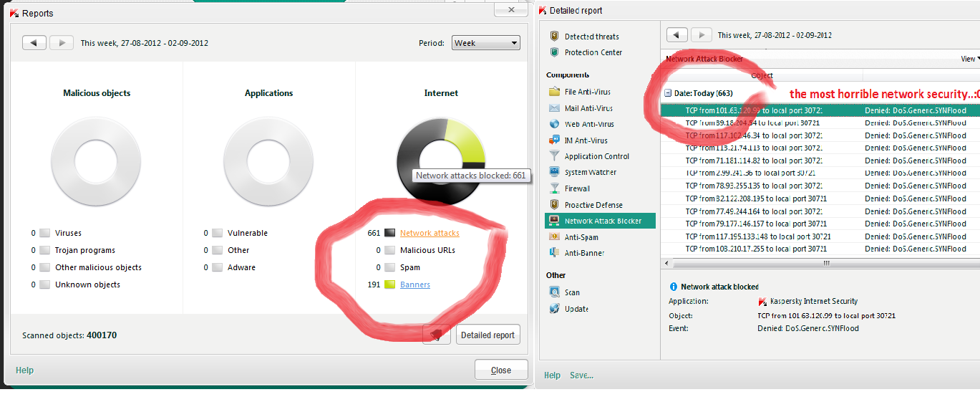The width and height of the screenshot is (980, 397).
Task: Open Help link in Detailed report window
Action: 552,376
